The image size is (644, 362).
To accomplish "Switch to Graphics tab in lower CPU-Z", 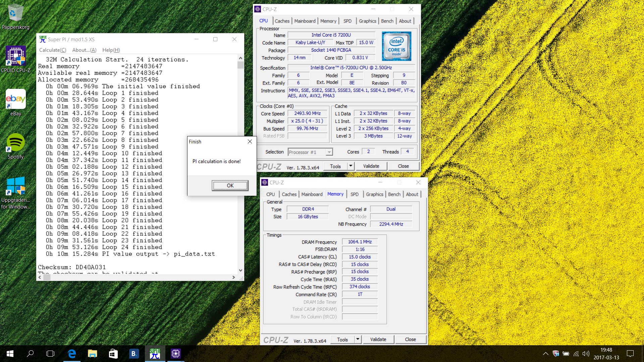I will point(375,194).
